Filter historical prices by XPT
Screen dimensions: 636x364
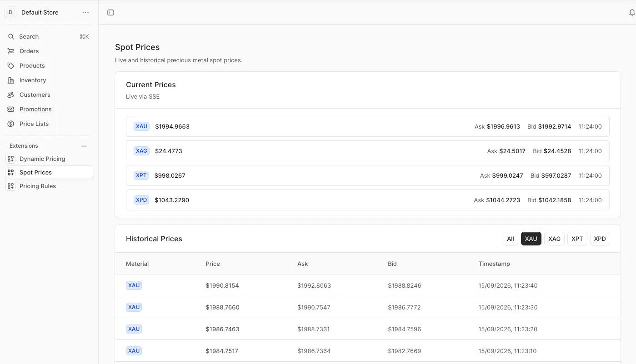pyautogui.click(x=577, y=239)
